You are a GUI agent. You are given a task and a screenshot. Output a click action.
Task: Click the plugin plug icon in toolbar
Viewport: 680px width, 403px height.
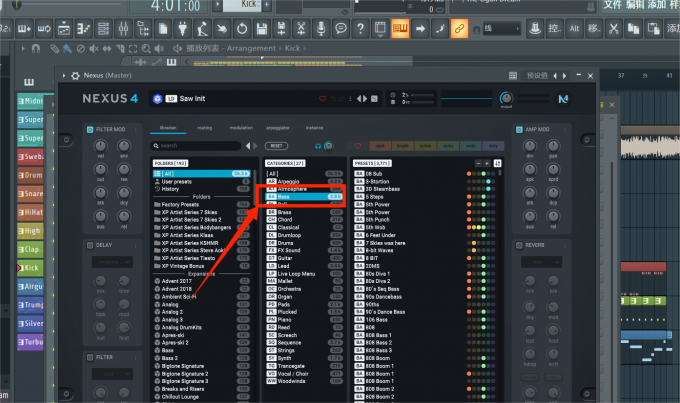coord(183,29)
